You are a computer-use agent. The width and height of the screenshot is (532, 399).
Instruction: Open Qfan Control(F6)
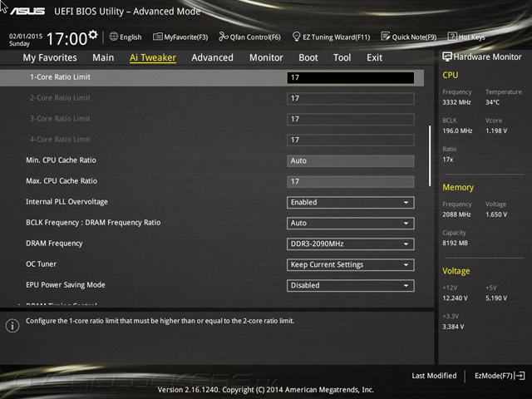pos(249,37)
